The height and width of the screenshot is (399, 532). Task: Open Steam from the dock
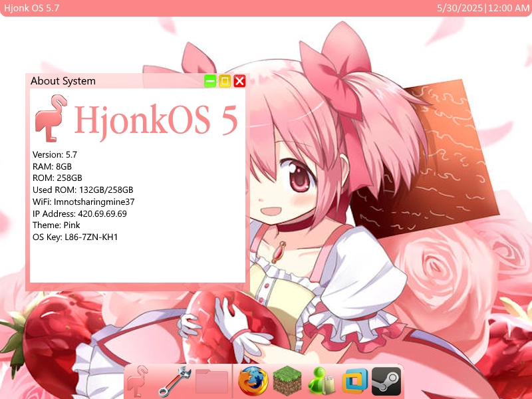click(x=387, y=381)
